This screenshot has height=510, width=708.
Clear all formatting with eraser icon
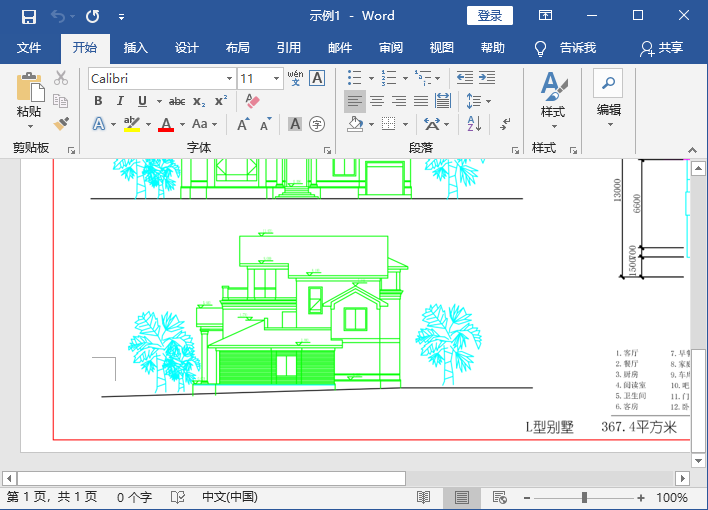click(252, 101)
